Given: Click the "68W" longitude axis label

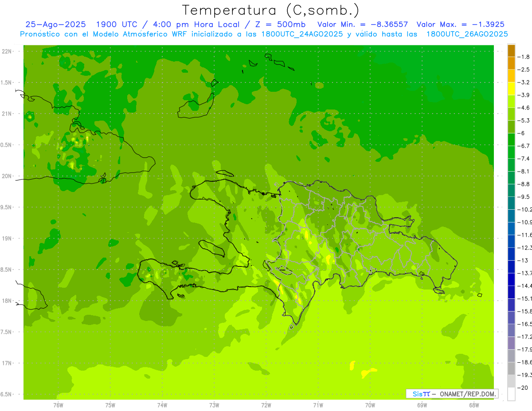Looking at the screenshot, I should click(474, 405).
